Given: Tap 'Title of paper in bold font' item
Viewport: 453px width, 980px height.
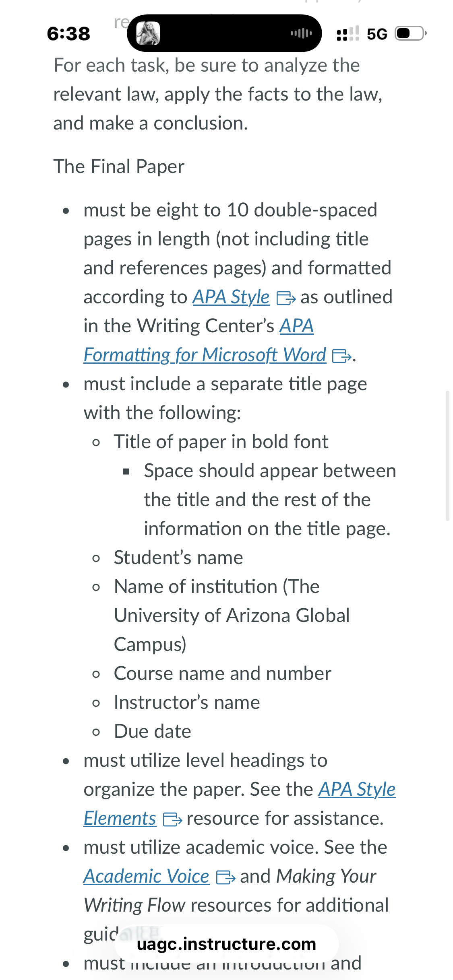Looking at the screenshot, I should [221, 442].
